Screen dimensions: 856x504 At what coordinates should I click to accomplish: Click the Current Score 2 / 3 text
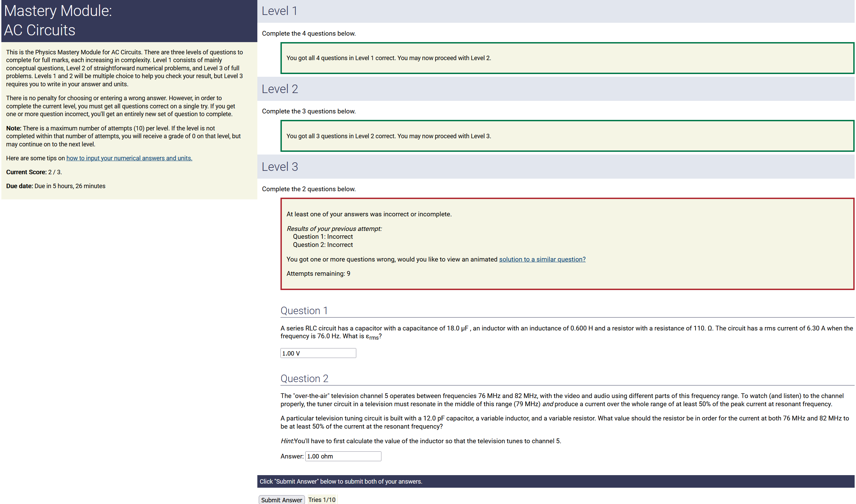34,172
